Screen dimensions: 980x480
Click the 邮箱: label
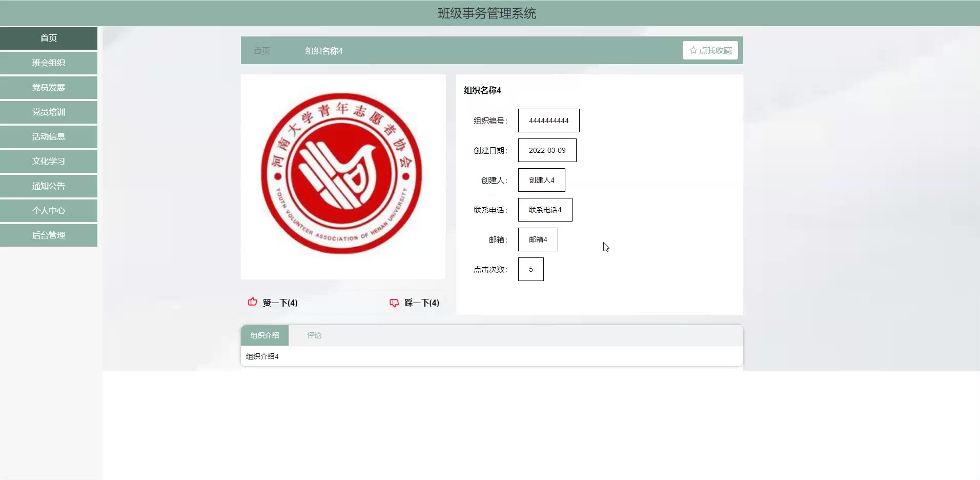(498, 240)
